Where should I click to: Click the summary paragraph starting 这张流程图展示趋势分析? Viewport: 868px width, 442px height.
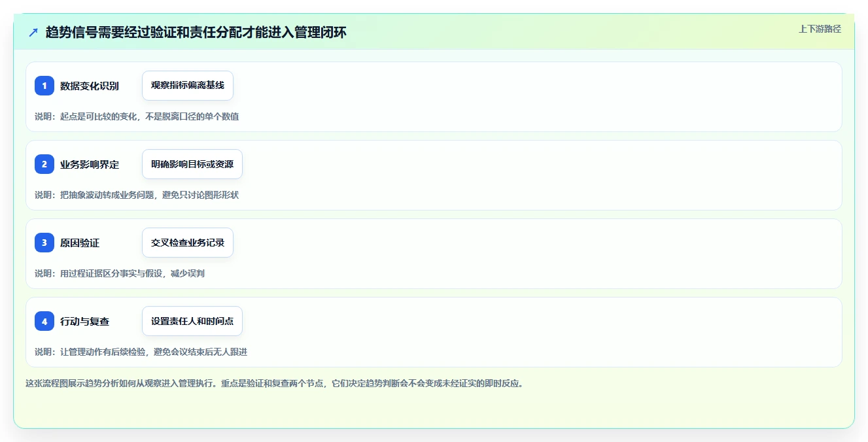click(x=274, y=383)
